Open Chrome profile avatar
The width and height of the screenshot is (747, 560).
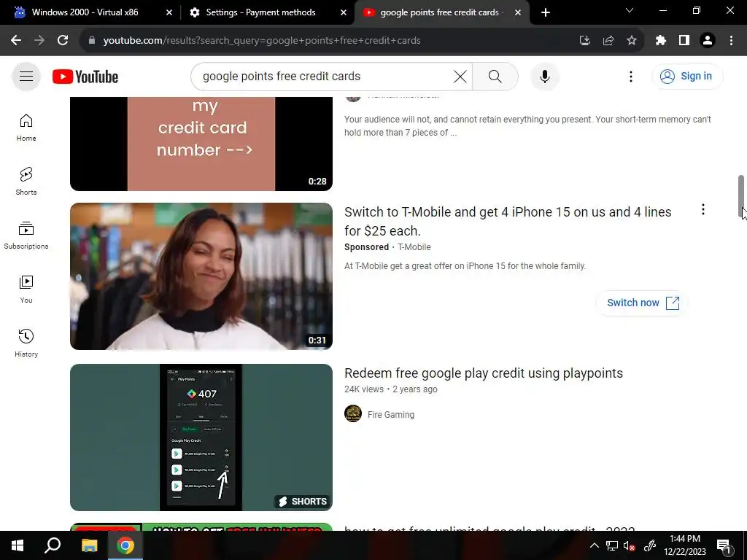pos(708,41)
